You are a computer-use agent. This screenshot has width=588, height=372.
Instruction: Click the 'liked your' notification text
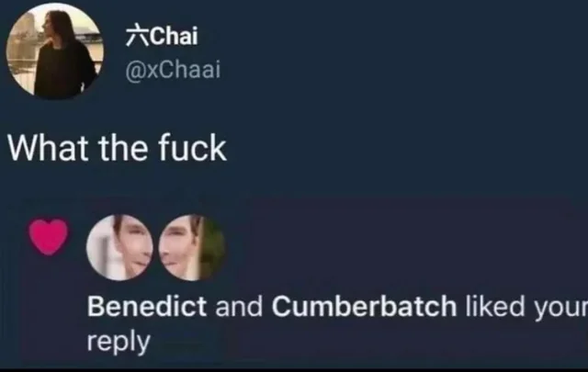tap(526, 308)
